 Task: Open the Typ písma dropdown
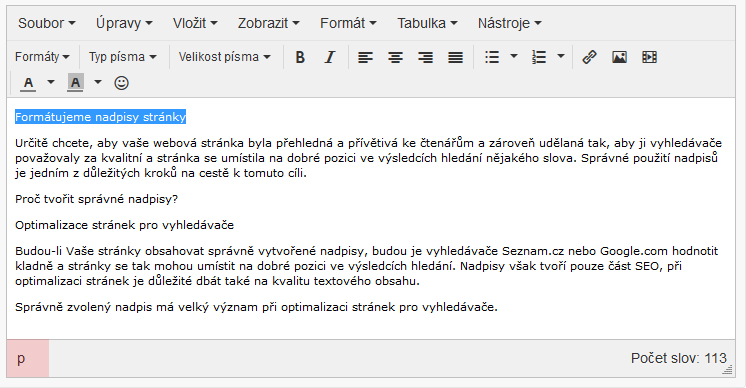pyautogui.click(x=123, y=57)
